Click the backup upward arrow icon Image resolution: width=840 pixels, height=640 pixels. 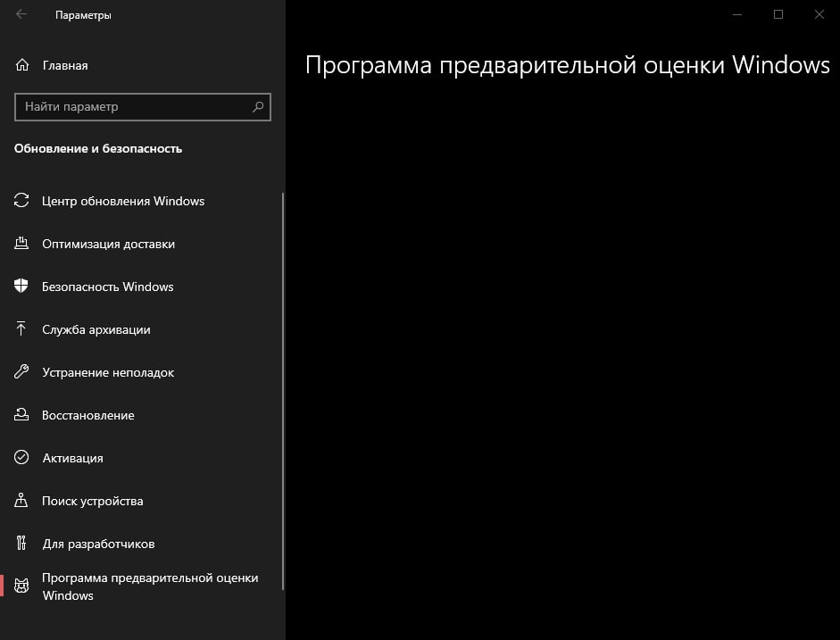[21, 328]
